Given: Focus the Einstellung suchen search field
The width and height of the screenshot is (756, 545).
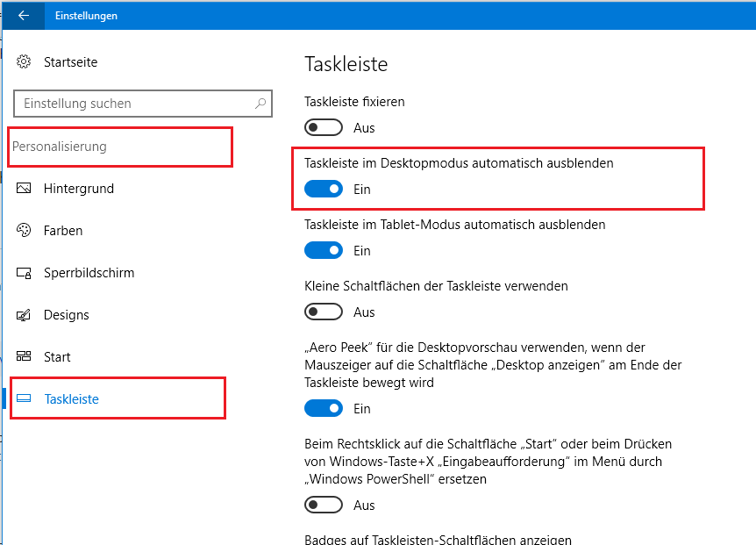Looking at the screenshot, I should (143, 104).
